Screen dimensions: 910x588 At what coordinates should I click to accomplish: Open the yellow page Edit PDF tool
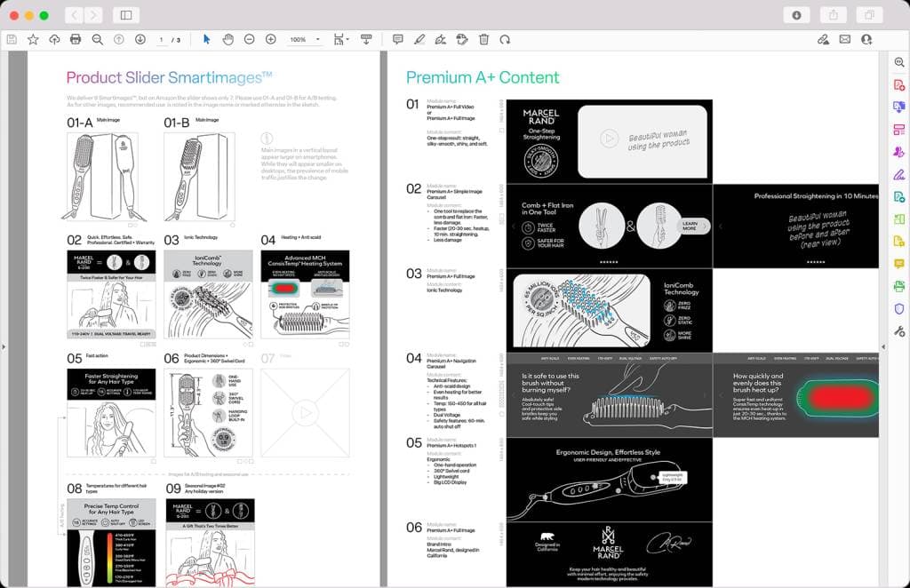tap(899, 242)
